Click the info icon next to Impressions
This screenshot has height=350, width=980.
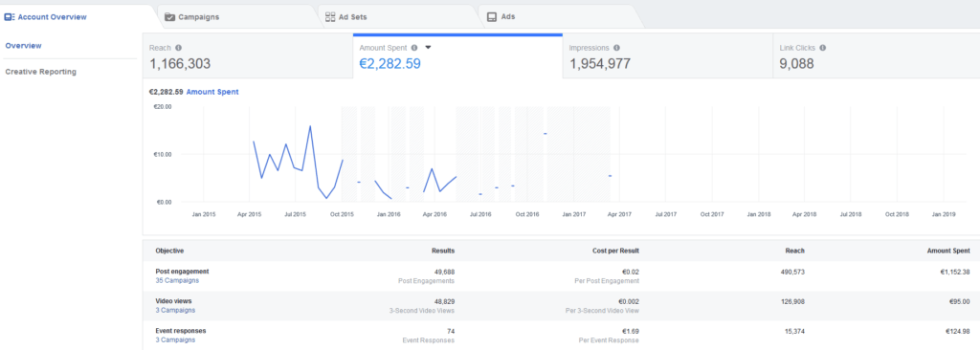[x=617, y=48]
